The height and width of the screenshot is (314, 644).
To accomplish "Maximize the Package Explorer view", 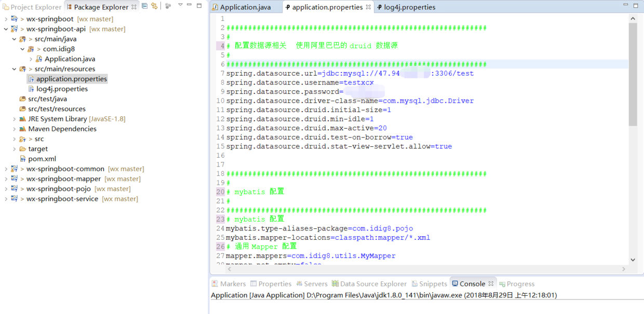I will coord(199,5).
